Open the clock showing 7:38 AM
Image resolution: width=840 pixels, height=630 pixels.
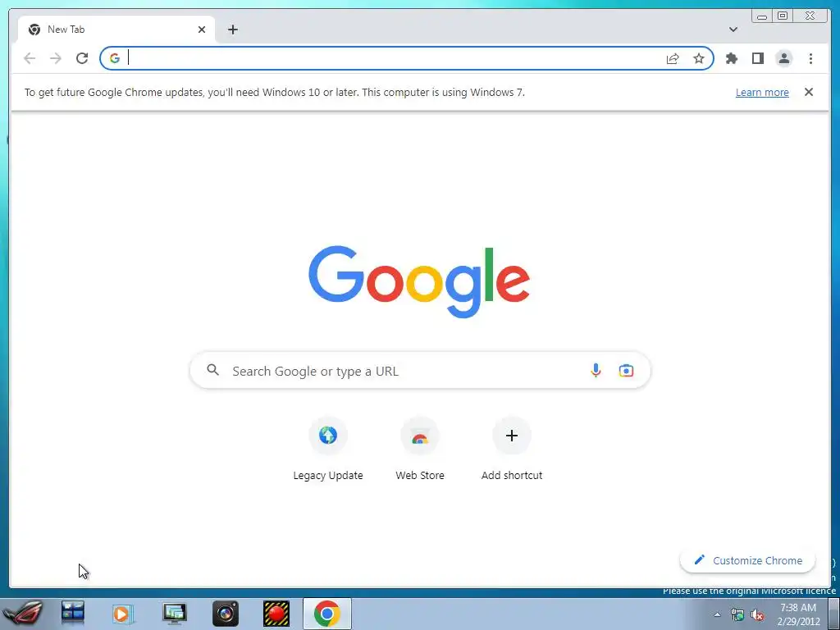[798, 614]
